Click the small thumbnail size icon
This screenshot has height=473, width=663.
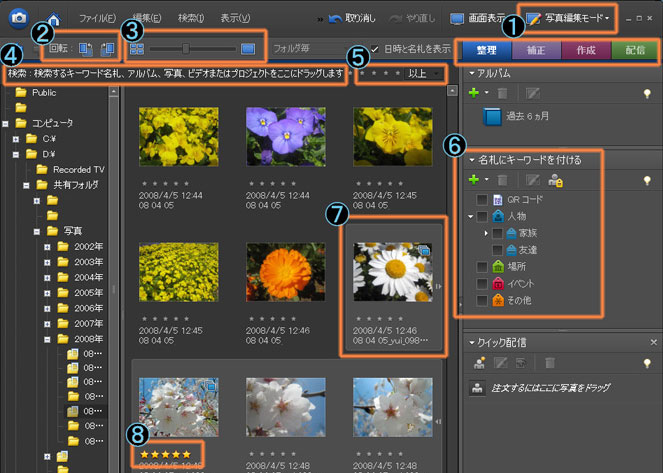click(x=137, y=48)
